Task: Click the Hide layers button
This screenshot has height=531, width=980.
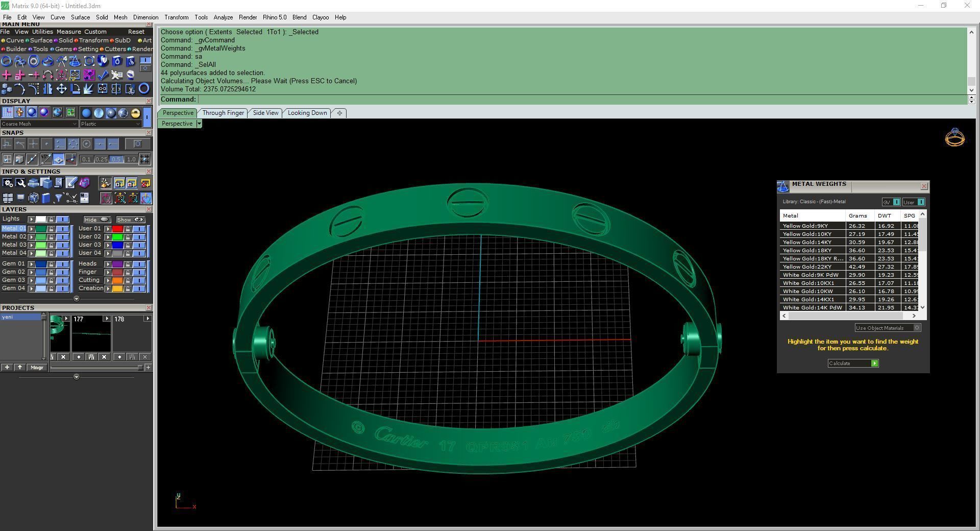Action: (x=97, y=220)
